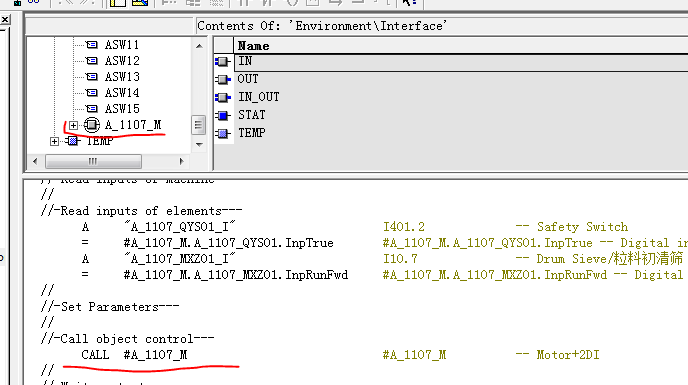Click the //-Set Parameters comment line
Viewport: 688px width, 385px height.
(x=110, y=307)
